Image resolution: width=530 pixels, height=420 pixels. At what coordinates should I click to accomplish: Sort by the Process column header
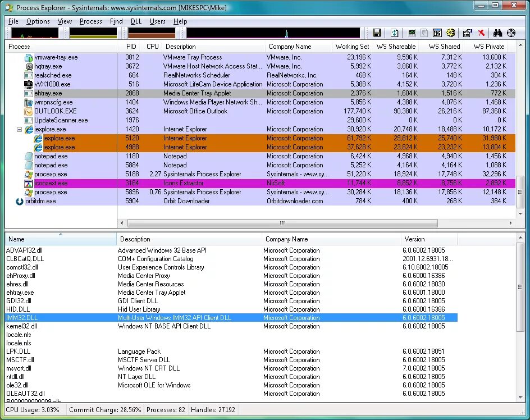[61, 47]
